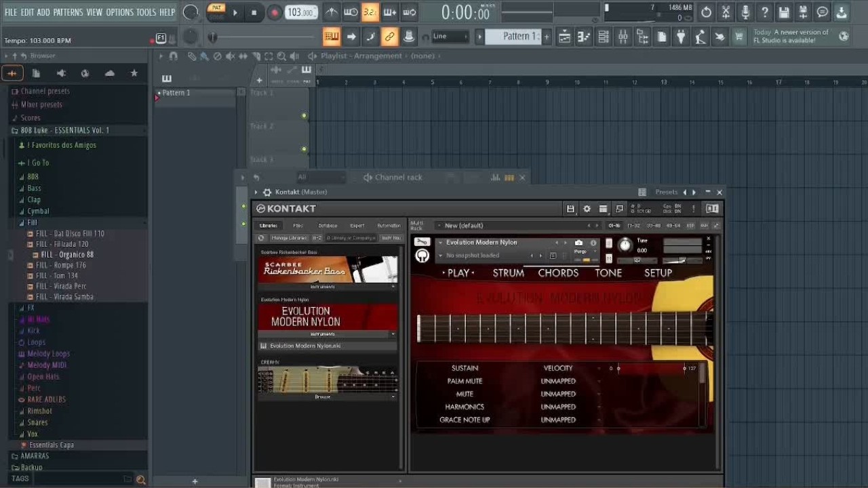Switch to Kontakt Files tab

click(298, 226)
